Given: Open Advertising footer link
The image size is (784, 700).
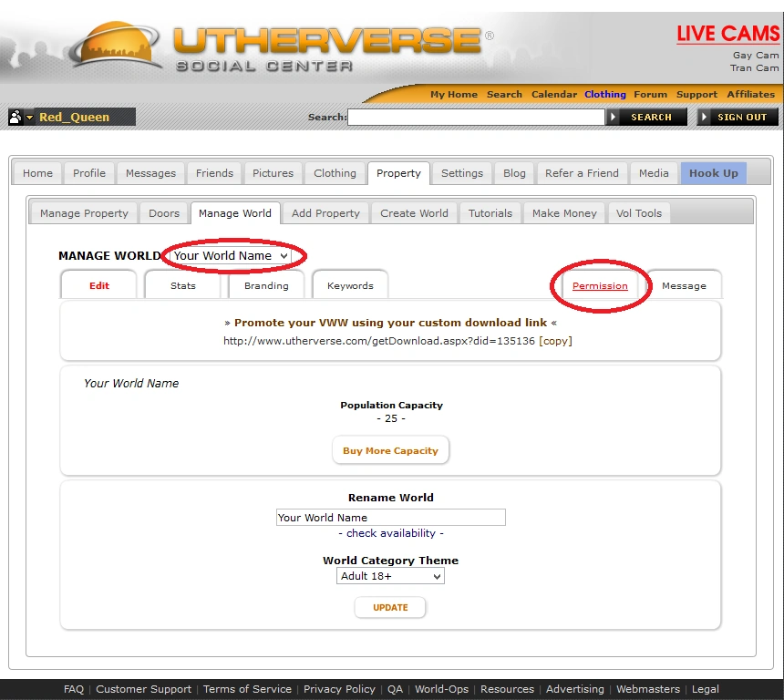Looking at the screenshot, I should (574, 689).
